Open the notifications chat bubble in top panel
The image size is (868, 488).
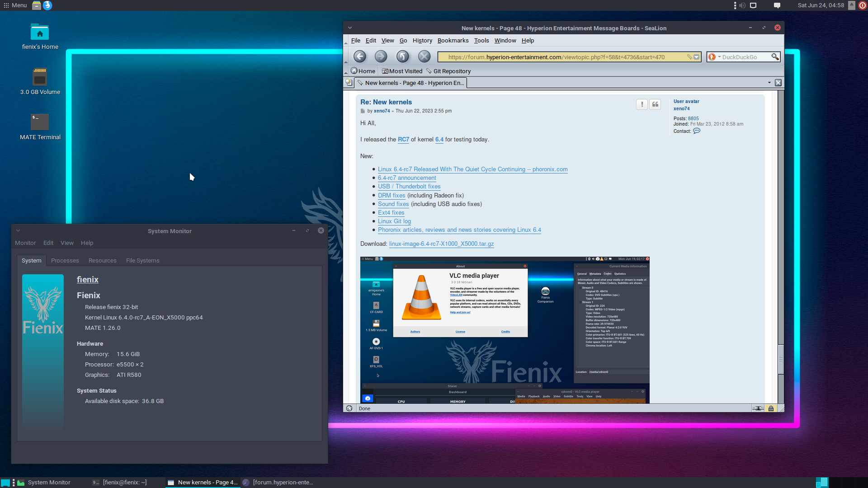(x=777, y=5)
